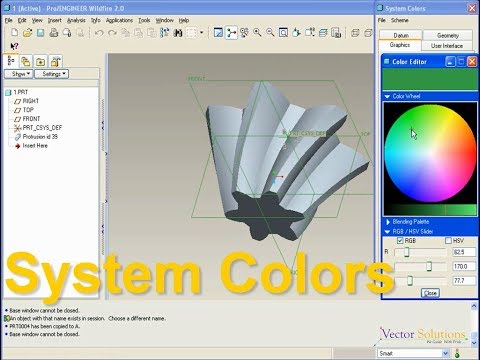Image resolution: width=480 pixels, height=360 pixels.
Task: Refit model to screen icon
Action: 283,33
